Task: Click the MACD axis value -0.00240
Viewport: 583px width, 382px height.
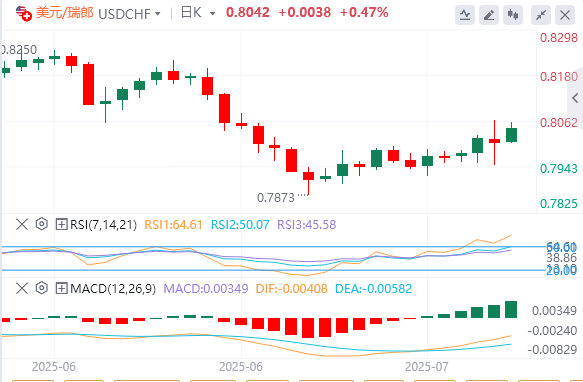Action: [552, 331]
